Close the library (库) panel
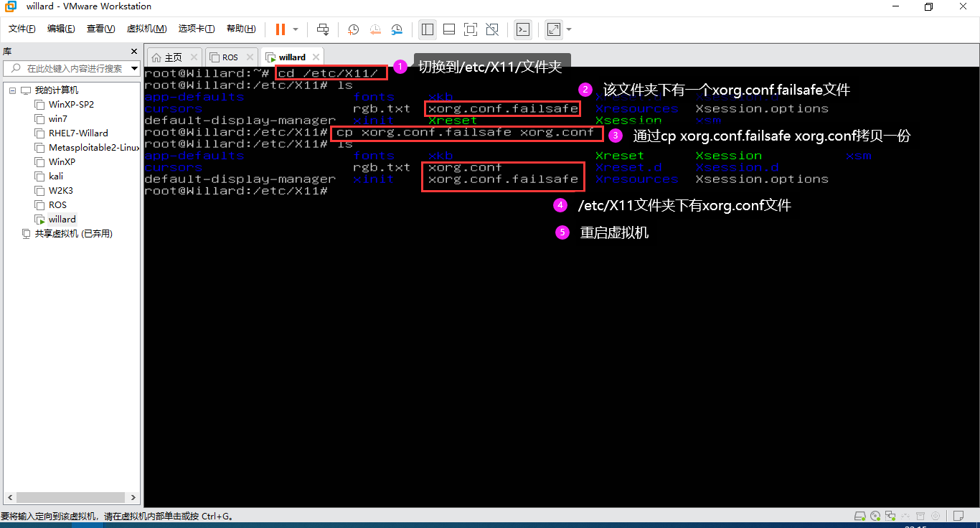980x528 pixels. click(133, 52)
